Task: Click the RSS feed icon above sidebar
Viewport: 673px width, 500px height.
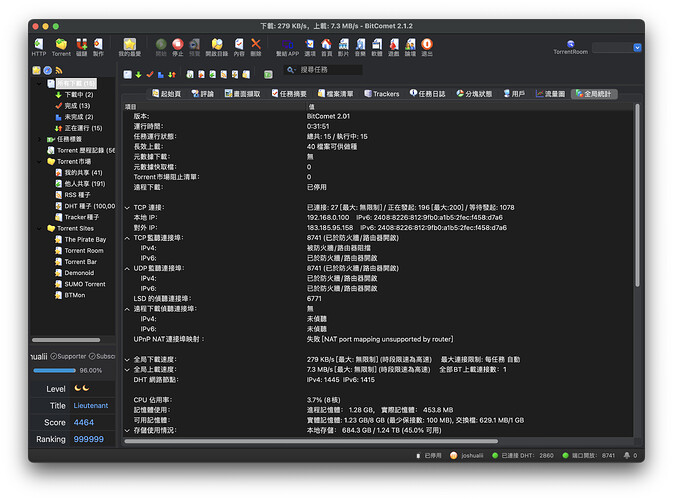Action: [59, 70]
